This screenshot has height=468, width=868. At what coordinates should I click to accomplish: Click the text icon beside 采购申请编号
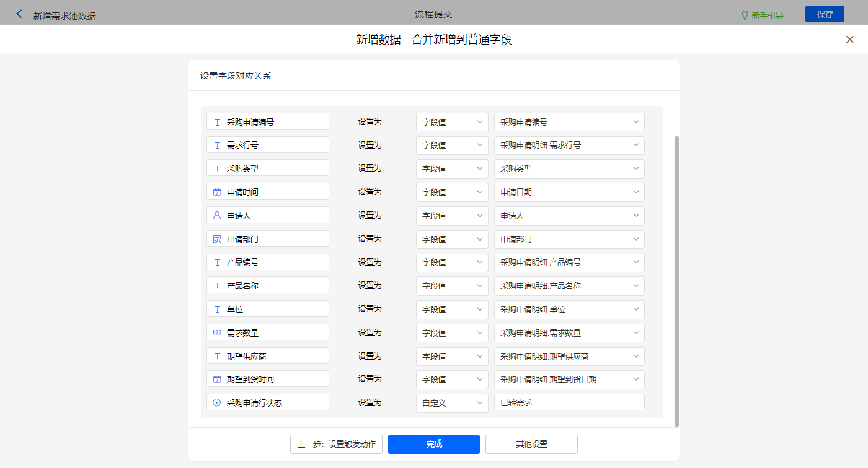[217, 122]
